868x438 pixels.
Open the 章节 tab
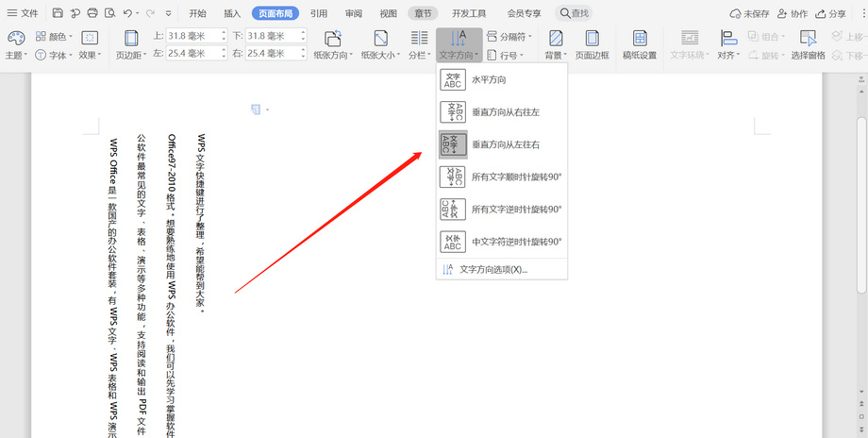(x=423, y=13)
